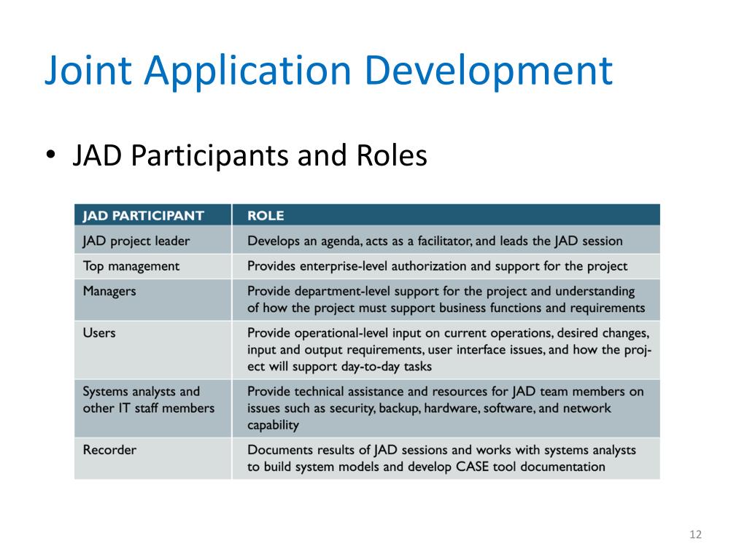Screen dimensions: 747x560
Task: Click the 'Provide department-level support' role text
Action: (x=446, y=300)
